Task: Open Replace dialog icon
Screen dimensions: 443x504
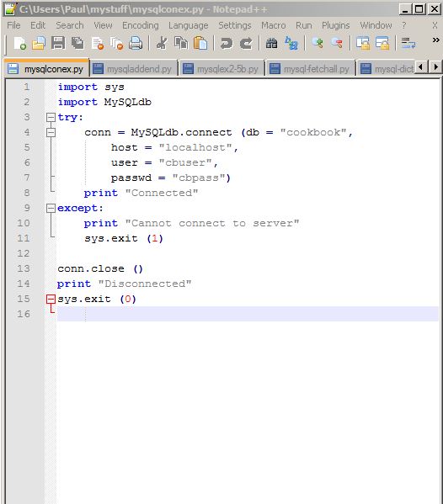Action: (x=291, y=43)
